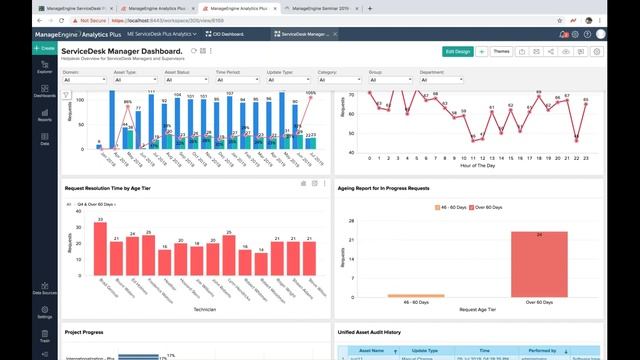The width and height of the screenshot is (640, 360).
Task: Click the ManageEngine Analytics Plus logo
Action: click(x=78, y=35)
